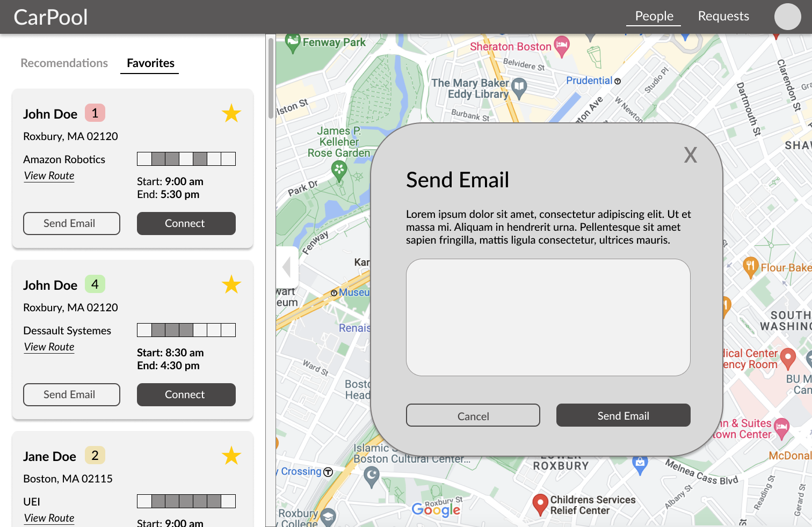This screenshot has height=527, width=812.
Task: View Route for Amazon Robotics commuter
Action: (x=49, y=176)
